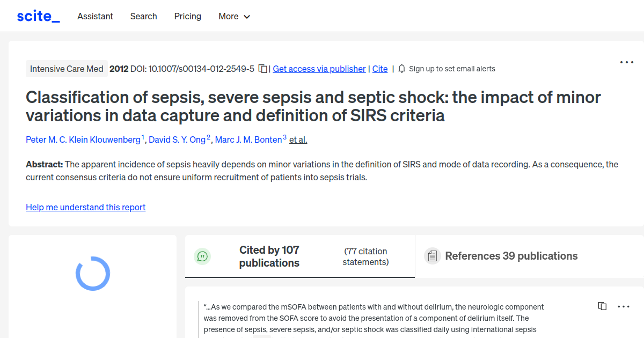
Task: Open the Pricing page
Action: tap(188, 16)
